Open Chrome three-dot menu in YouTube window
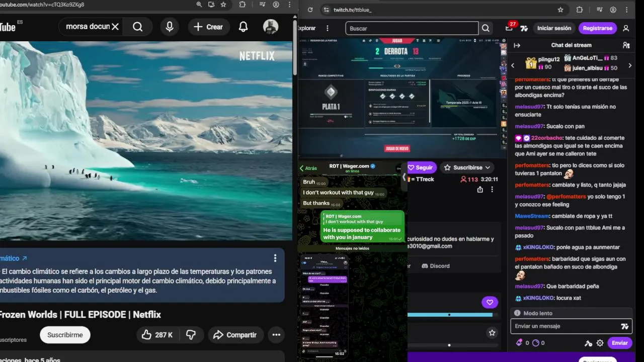Viewport: 644px width, 362px height. (289, 5)
